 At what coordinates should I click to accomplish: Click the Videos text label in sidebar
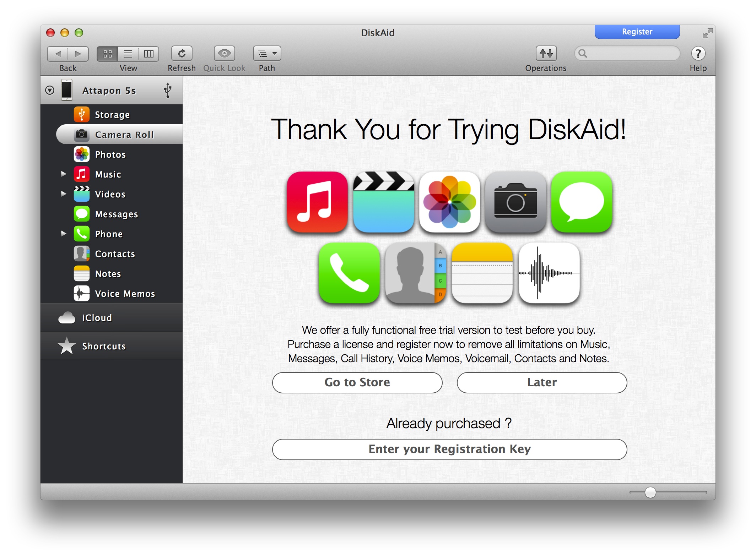pyautogui.click(x=110, y=194)
